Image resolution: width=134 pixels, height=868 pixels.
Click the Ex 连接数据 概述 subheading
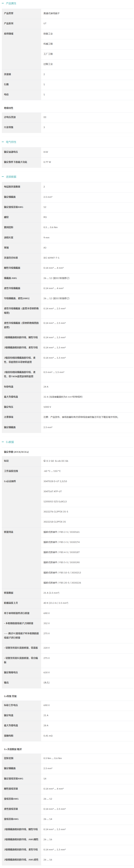click(13, 749)
